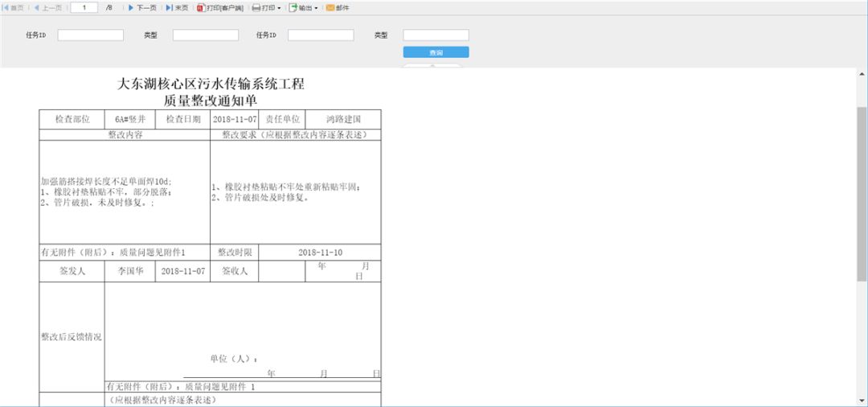Click the 鸿路建国 responsible unit cell
Image resolution: width=868 pixels, height=407 pixels.
(343, 120)
